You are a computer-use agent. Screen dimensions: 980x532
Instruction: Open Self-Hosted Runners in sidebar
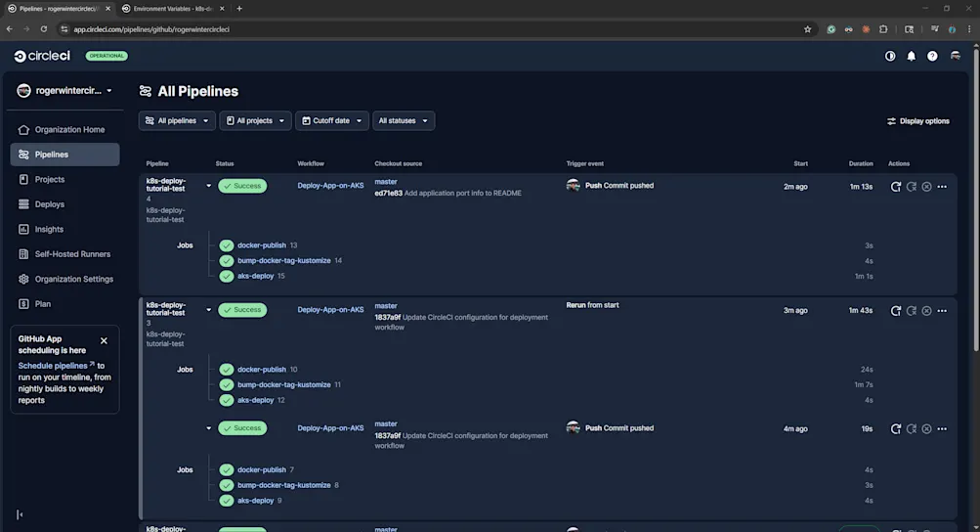tap(65, 254)
